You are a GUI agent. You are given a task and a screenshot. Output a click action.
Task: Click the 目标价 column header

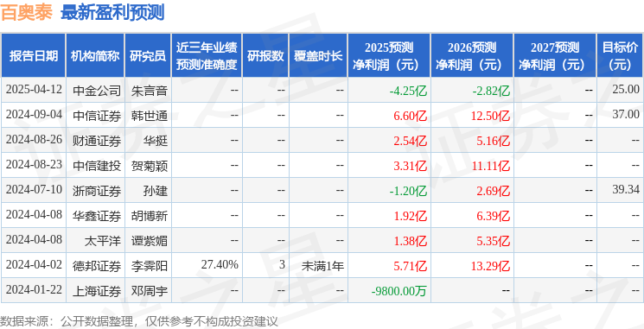[620, 56]
